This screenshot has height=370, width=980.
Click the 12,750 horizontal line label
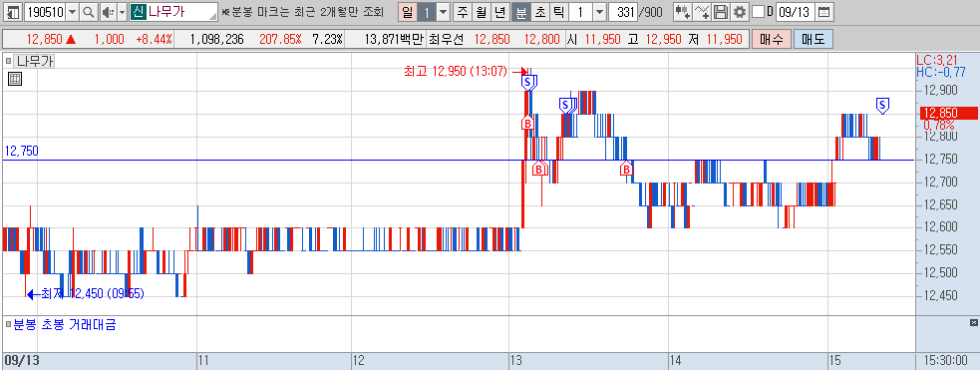pos(21,152)
